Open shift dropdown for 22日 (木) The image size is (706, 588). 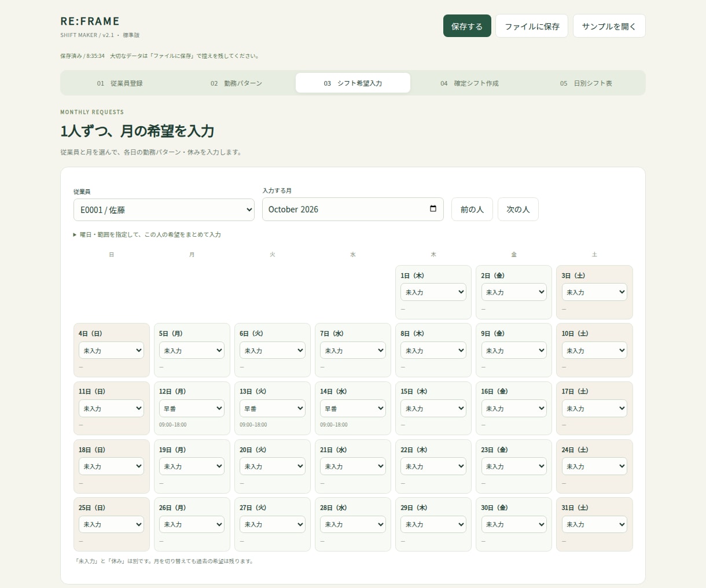(433, 466)
